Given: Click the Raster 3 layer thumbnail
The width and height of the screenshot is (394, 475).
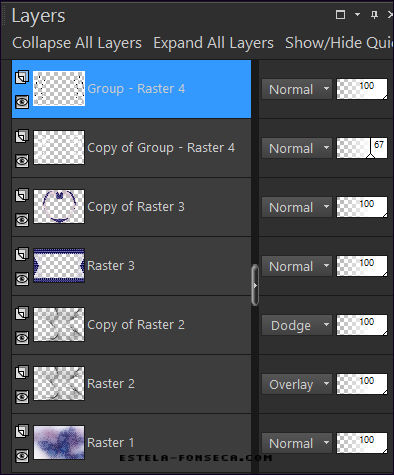Looking at the screenshot, I should [x=59, y=266].
